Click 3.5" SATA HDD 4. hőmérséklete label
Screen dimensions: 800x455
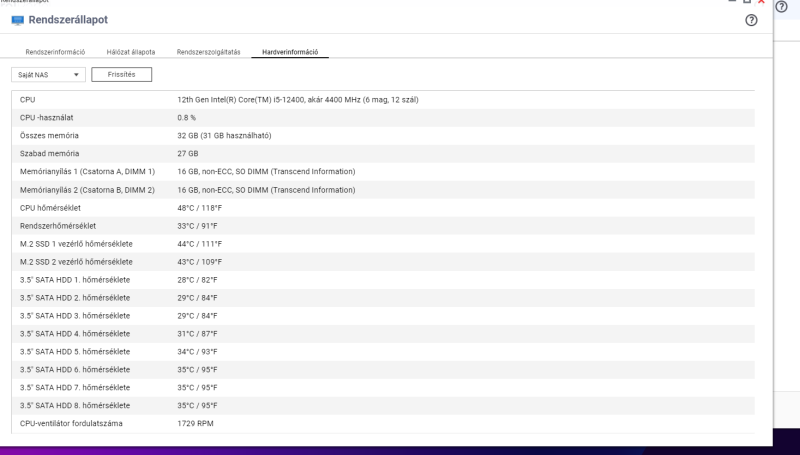coord(75,334)
